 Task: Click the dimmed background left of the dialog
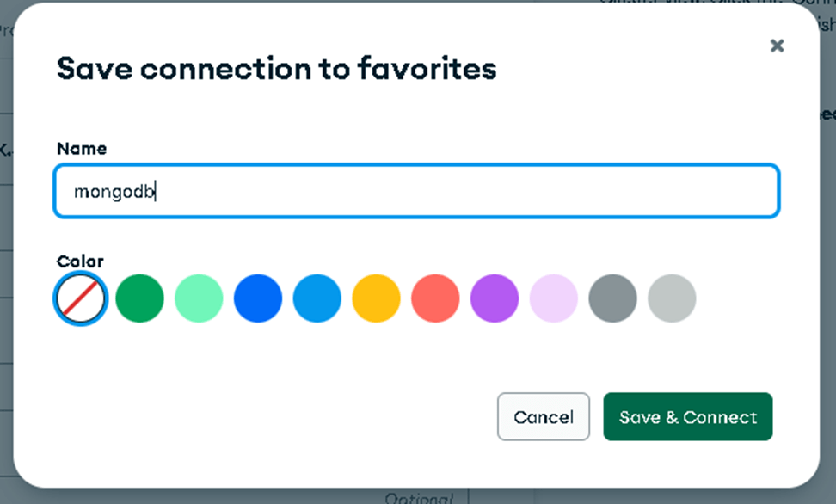click(5, 258)
